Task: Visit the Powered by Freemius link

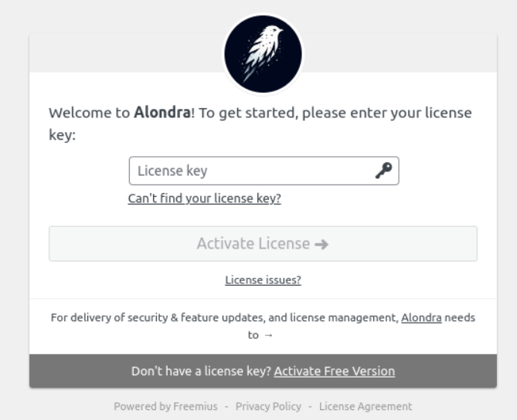Action: [165, 407]
